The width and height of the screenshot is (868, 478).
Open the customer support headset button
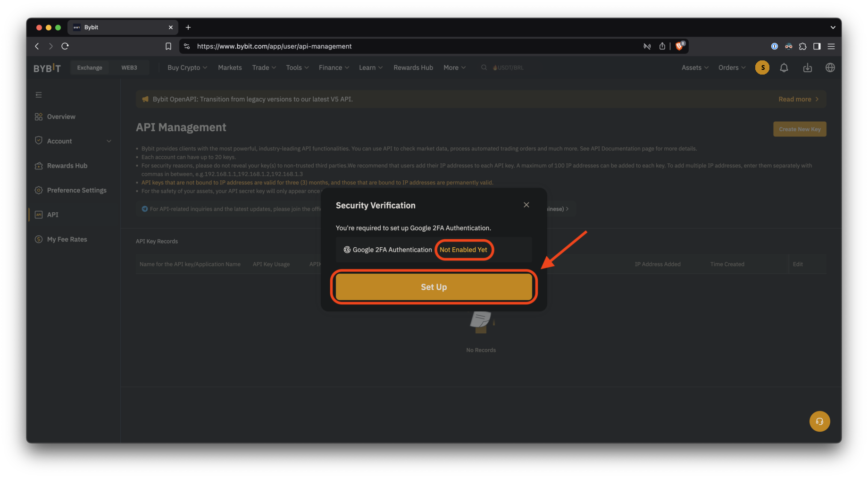tap(819, 421)
